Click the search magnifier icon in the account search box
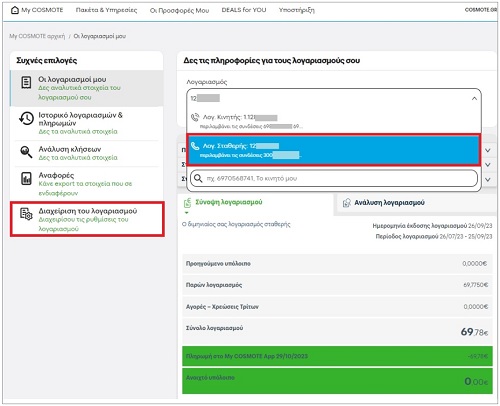This screenshot has width=500, height=406. click(x=198, y=178)
